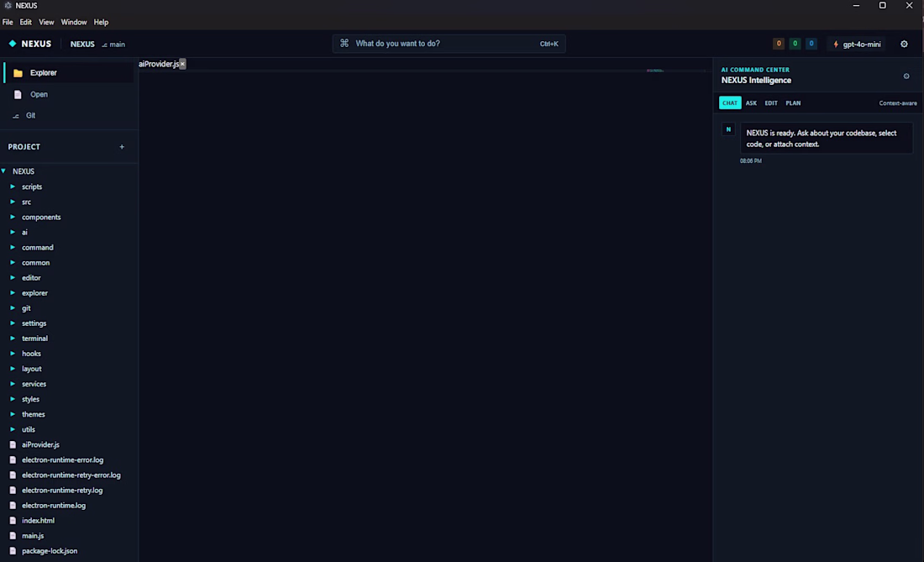The width and height of the screenshot is (924, 562).
Task: Click the Context-aware label
Action: (897, 103)
